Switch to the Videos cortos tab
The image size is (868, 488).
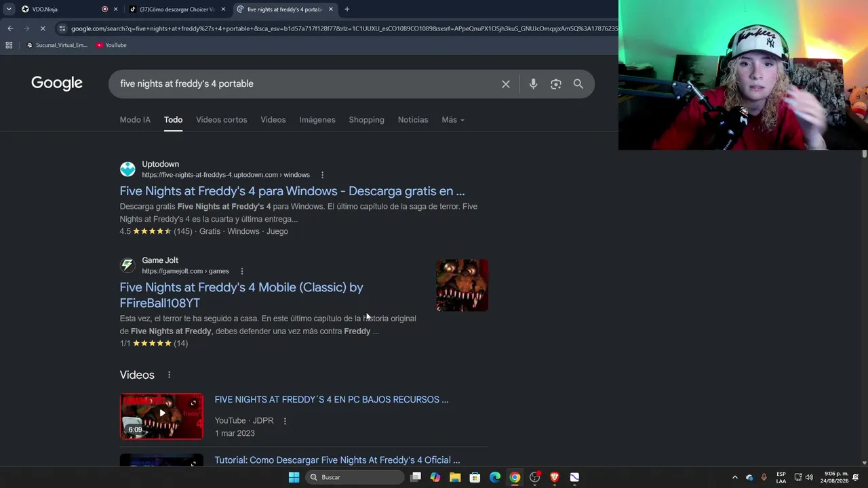pos(222,120)
